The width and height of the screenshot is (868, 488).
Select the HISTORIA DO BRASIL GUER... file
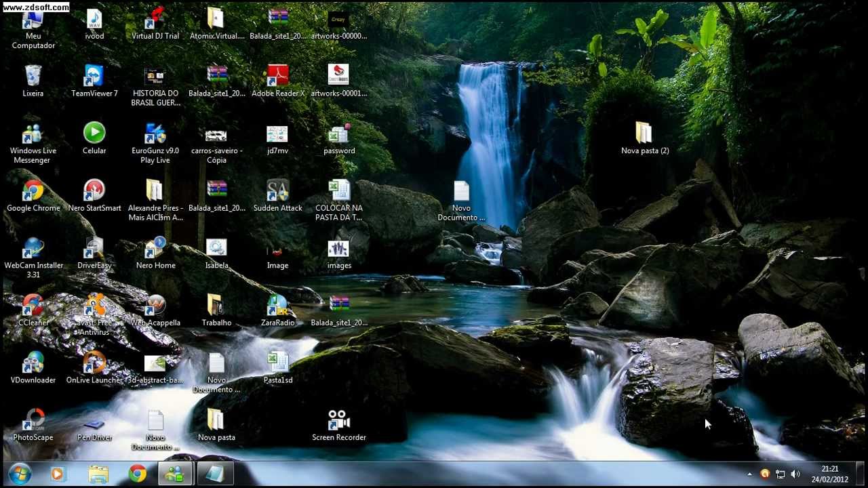(155, 86)
